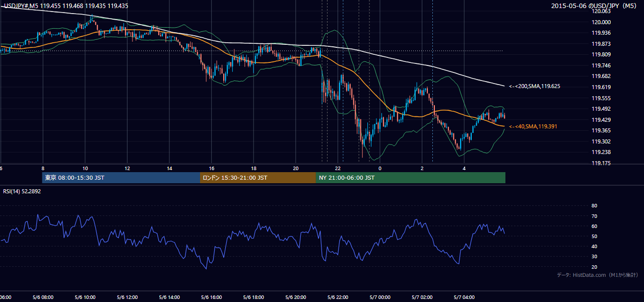Click price level 119.936 on the axis
Screen dimensions: 644x302
coord(601,33)
